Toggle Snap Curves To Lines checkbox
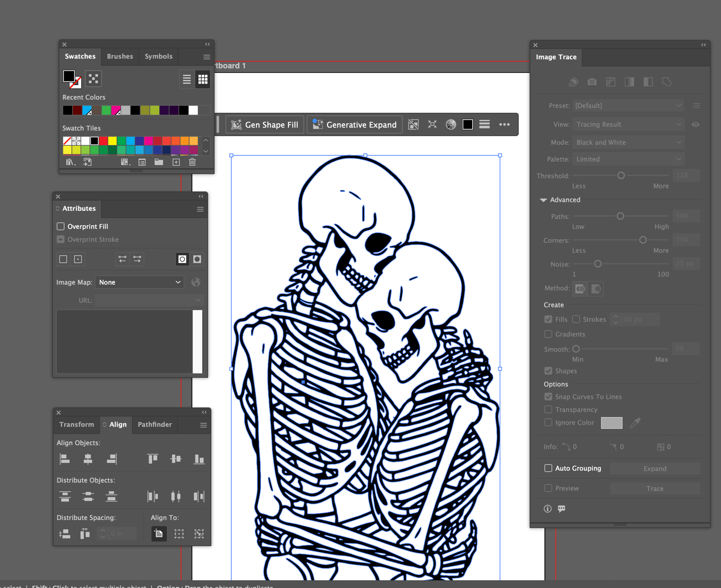721x588 pixels. 548,397
